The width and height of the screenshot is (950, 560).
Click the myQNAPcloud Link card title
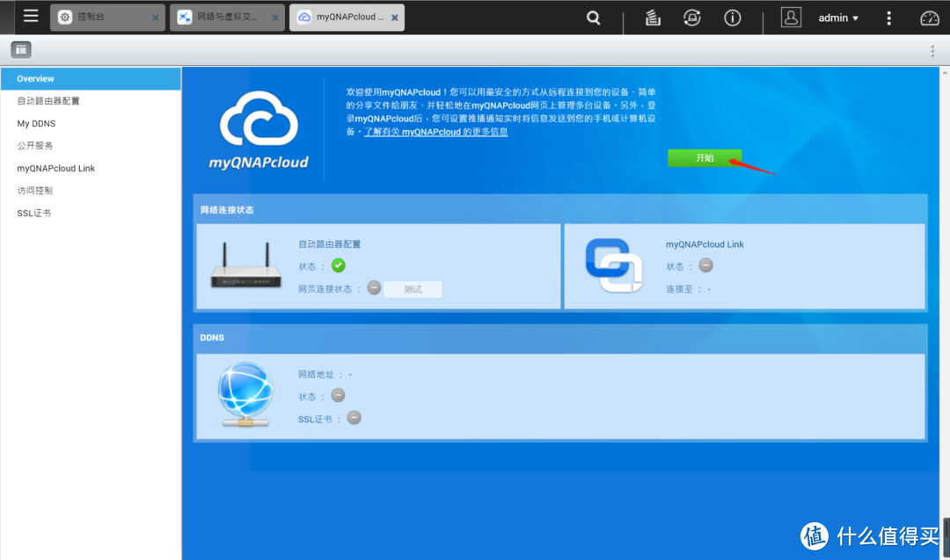(x=705, y=244)
